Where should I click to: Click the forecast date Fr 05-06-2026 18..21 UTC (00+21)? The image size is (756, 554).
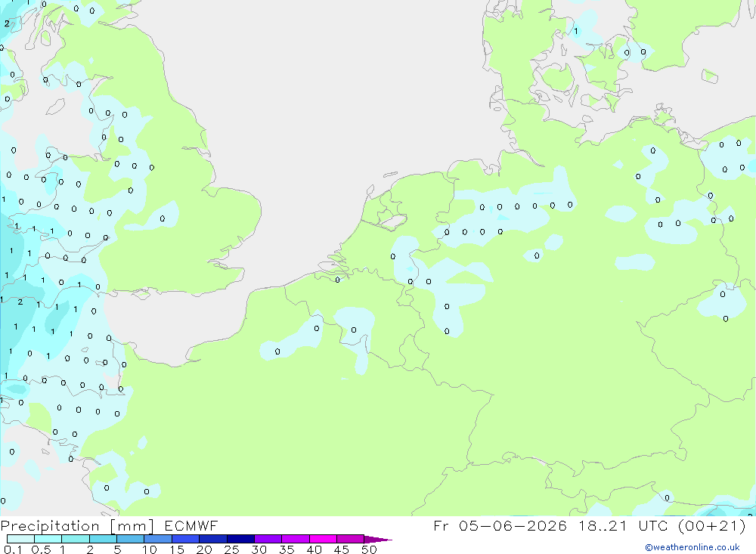pyautogui.click(x=590, y=525)
